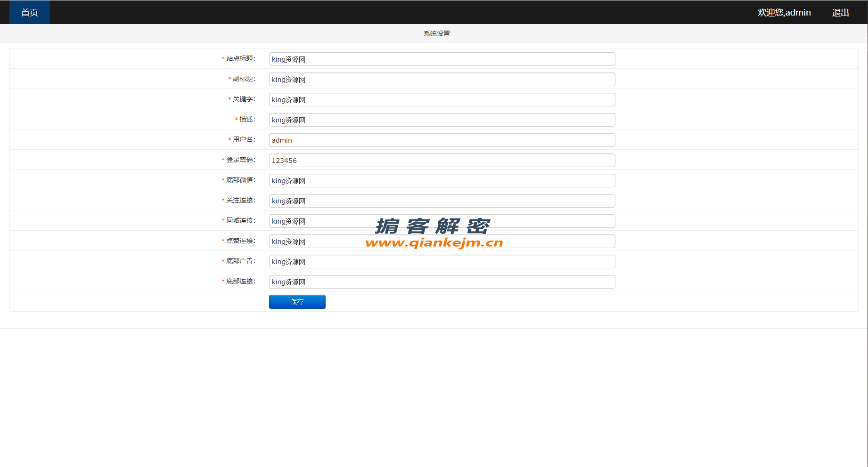Focus the 关注连接 input field

coord(442,201)
